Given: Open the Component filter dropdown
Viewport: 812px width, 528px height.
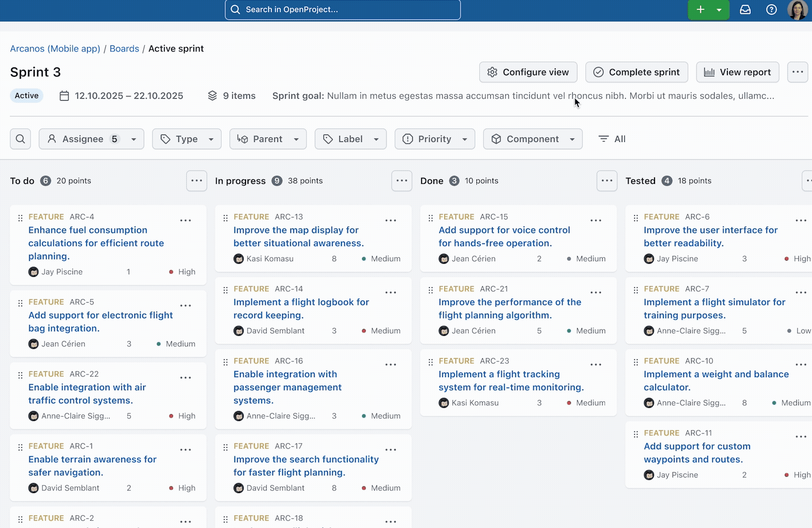Looking at the screenshot, I should pyautogui.click(x=532, y=139).
